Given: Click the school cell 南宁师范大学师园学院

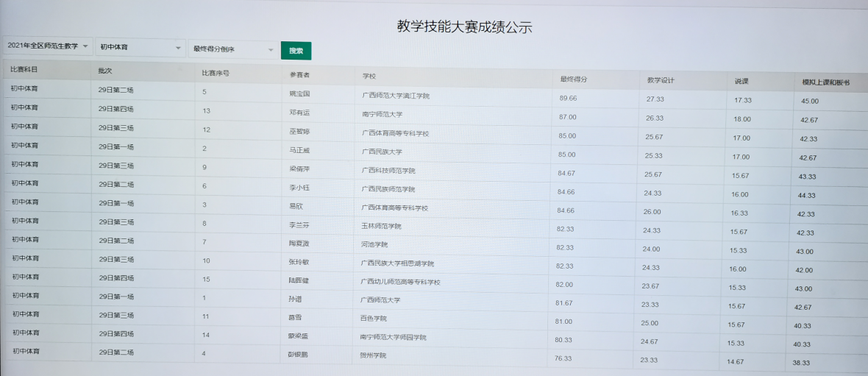Looking at the screenshot, I should coord(393,337).
